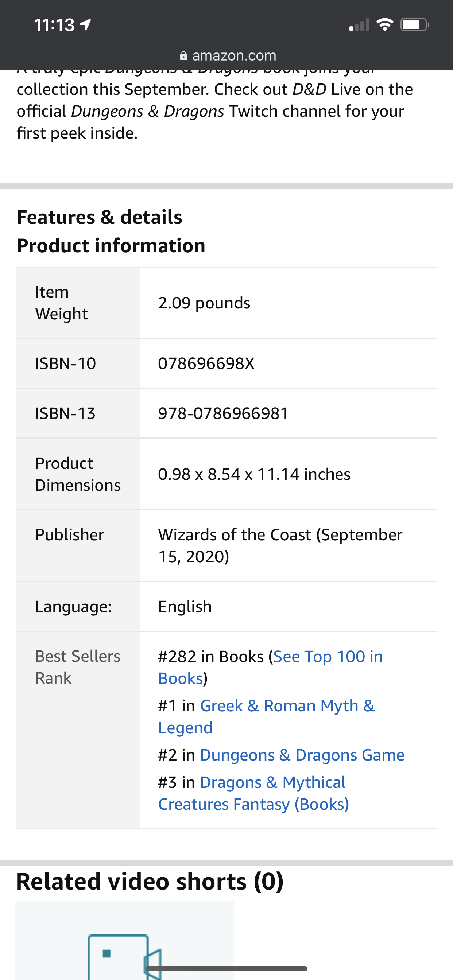Screen dimensions: 453x980
Task: Tap the ISBN-10 value 078696698X
Action: (x=206, y=364)
